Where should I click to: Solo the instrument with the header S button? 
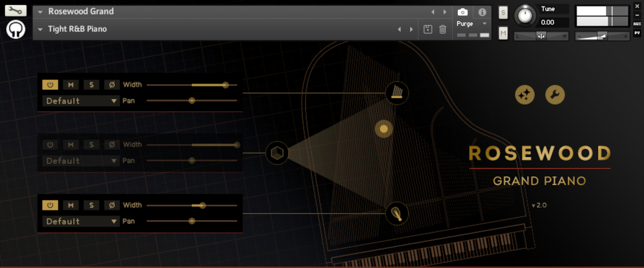pyautogui.click(x=503, y=12)
